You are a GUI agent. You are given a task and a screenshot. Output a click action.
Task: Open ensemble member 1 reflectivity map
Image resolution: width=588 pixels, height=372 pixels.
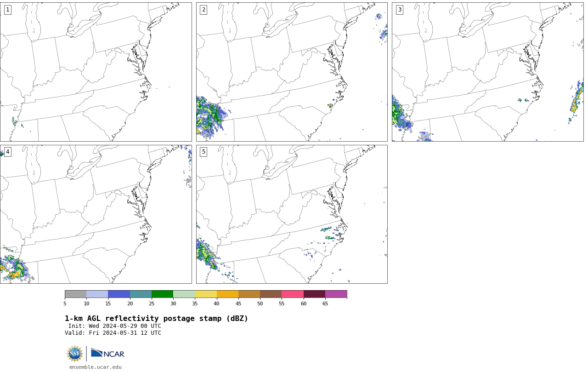pos(96,72)
